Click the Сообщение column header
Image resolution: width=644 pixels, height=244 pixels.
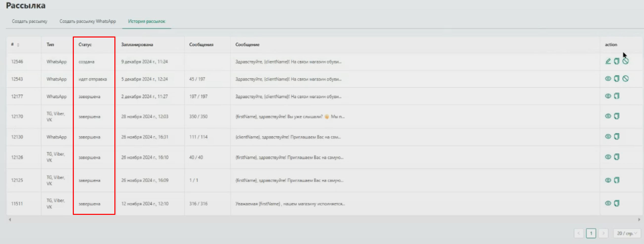[247, 45]
